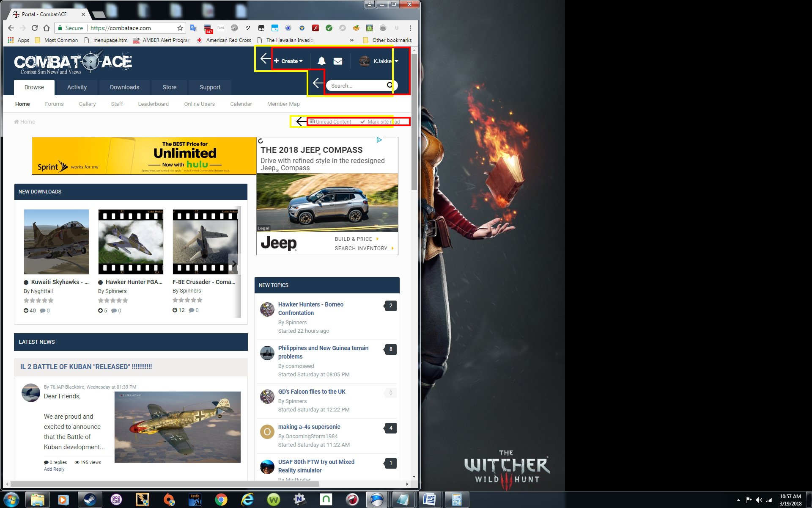Viewport: 812px width, 508px height.
Task: Open the Calendar submenu link
Action: 241,104
